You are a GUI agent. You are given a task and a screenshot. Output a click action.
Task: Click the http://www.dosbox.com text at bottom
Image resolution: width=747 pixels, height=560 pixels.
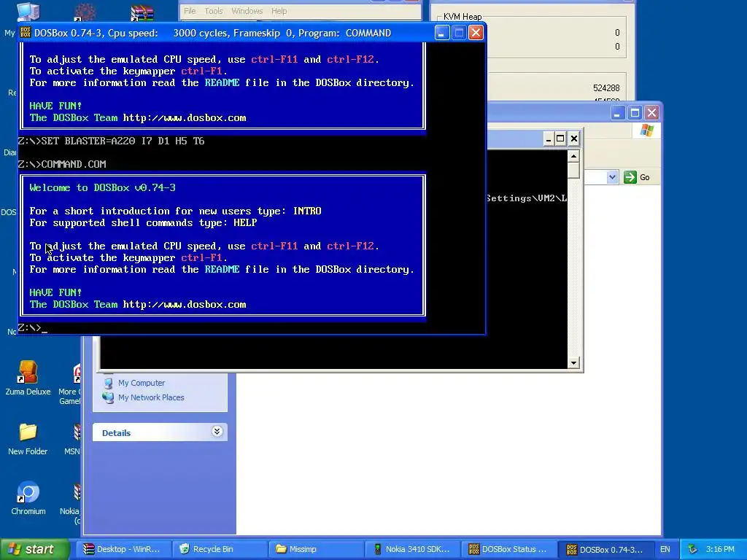pyautogui.click(x=185, y=304)
